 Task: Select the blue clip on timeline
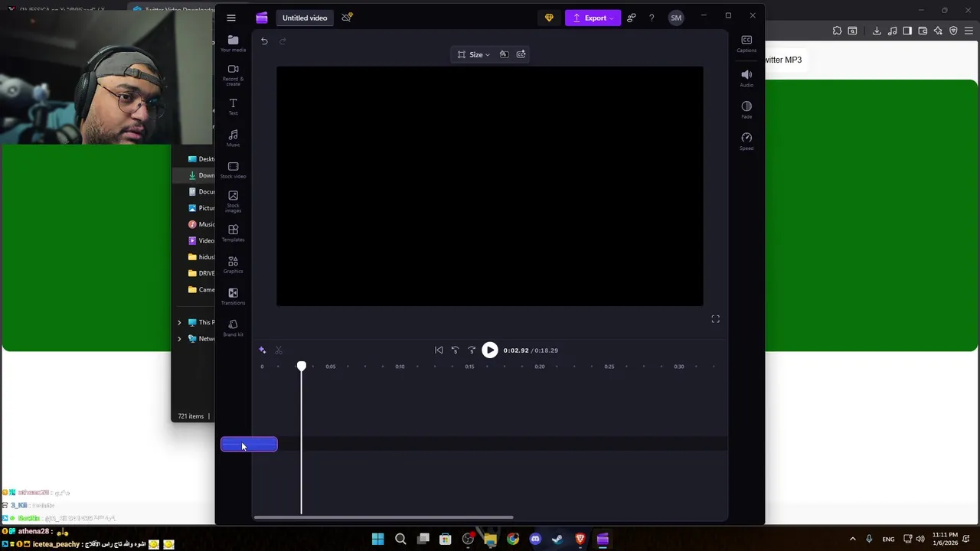[249, 445]
